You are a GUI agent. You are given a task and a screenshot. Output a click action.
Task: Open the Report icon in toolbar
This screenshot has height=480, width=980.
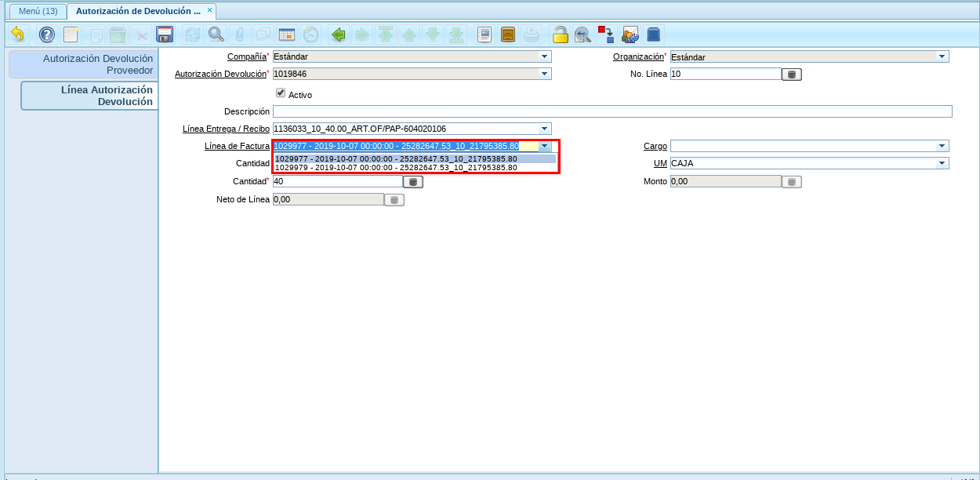pos(485,35)
